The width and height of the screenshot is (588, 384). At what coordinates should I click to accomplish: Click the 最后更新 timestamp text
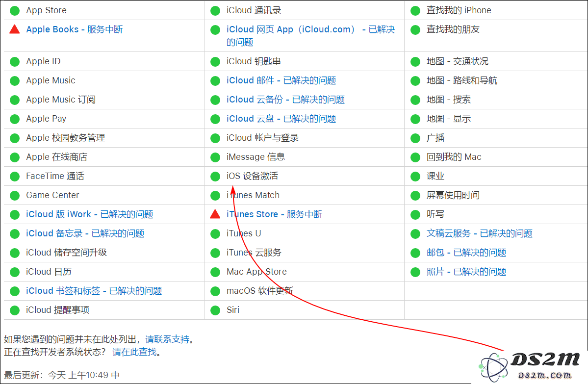click(x=62, y=375)
